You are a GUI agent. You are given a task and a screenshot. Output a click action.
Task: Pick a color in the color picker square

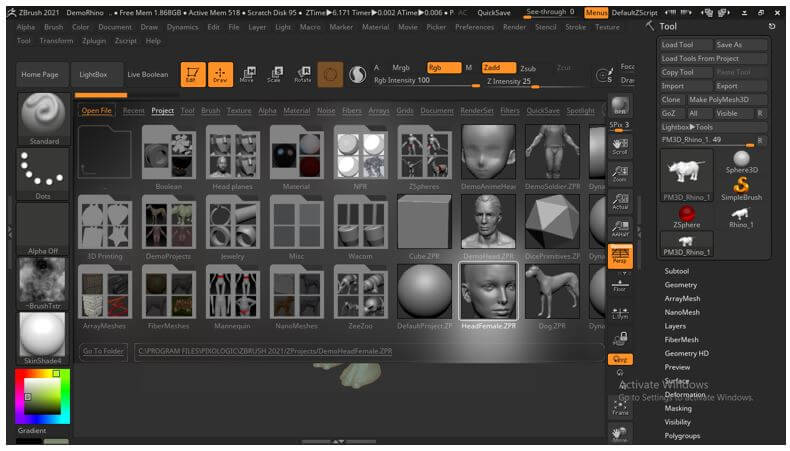pyautogui.click(x=41, y=395)
